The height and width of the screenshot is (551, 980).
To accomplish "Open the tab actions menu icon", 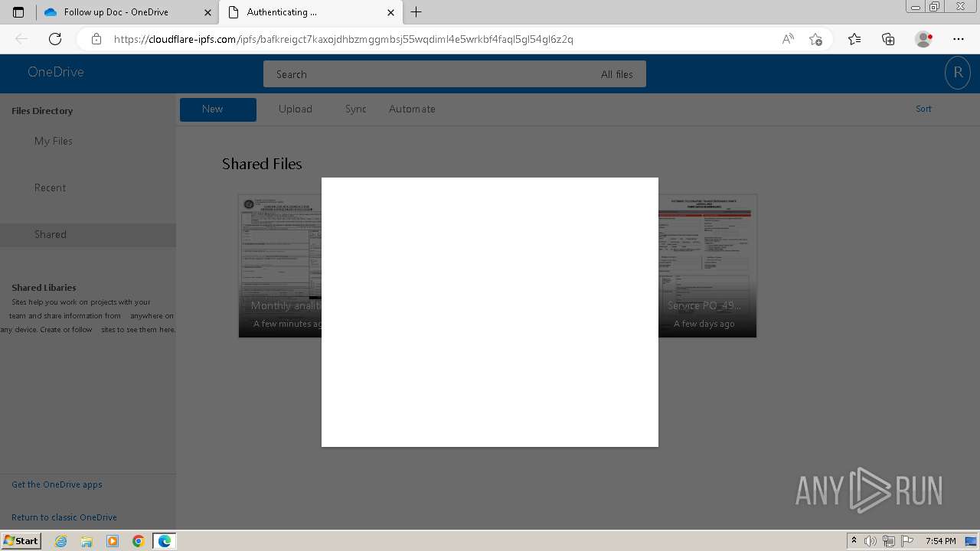I will click(x=18, y=12).
